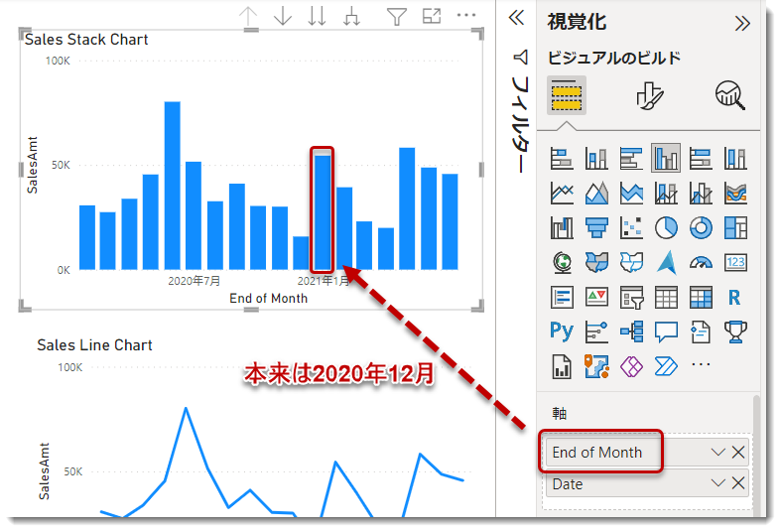Select the smart narrative visual
The height and width of the screenshot is (532, 781).
pos(701,332)
